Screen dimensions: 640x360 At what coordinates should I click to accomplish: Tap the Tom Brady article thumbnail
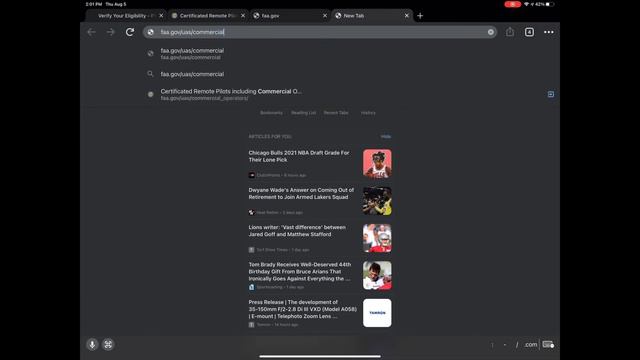pos(377,276)
